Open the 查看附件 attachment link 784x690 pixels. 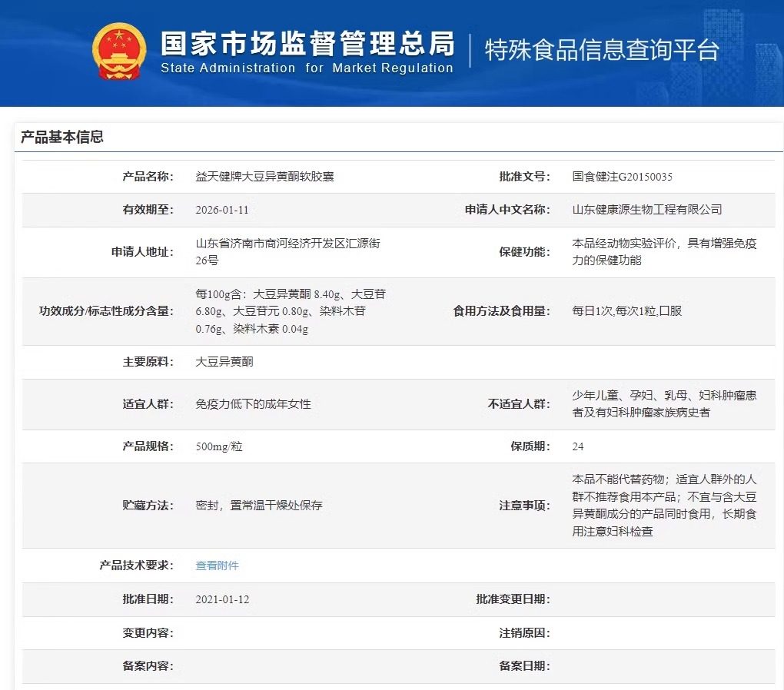(217, 566)
